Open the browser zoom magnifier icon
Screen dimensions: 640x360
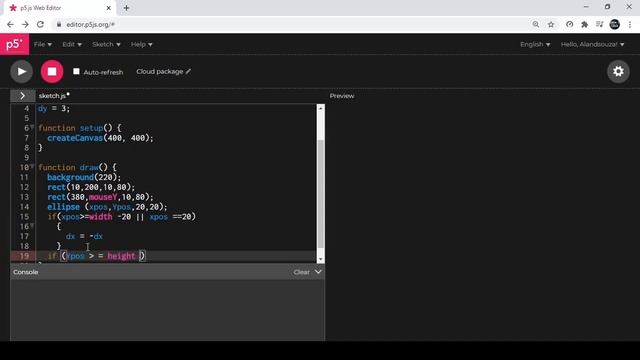(536, 24)
